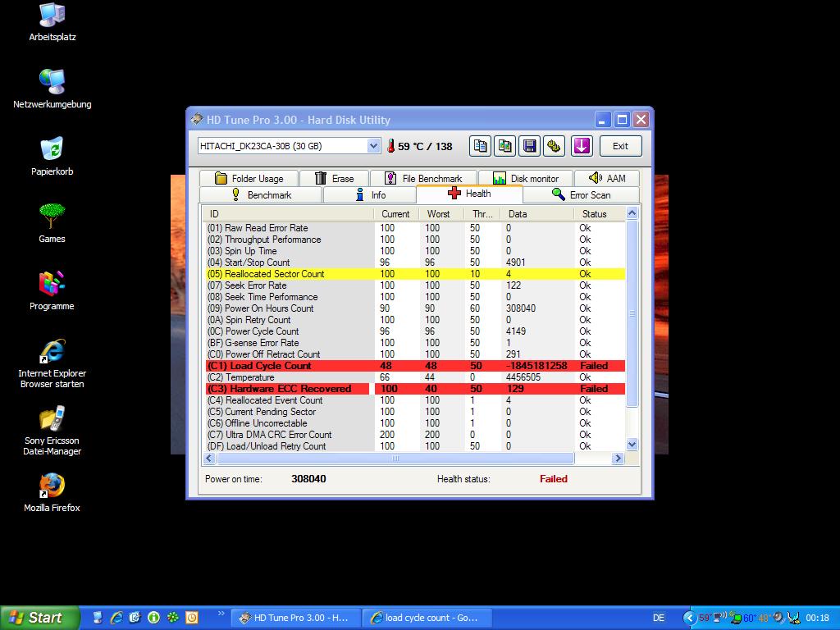840x630 pixels.
Task: Click the floppy disk save icon
Action: tap(530, 146)
